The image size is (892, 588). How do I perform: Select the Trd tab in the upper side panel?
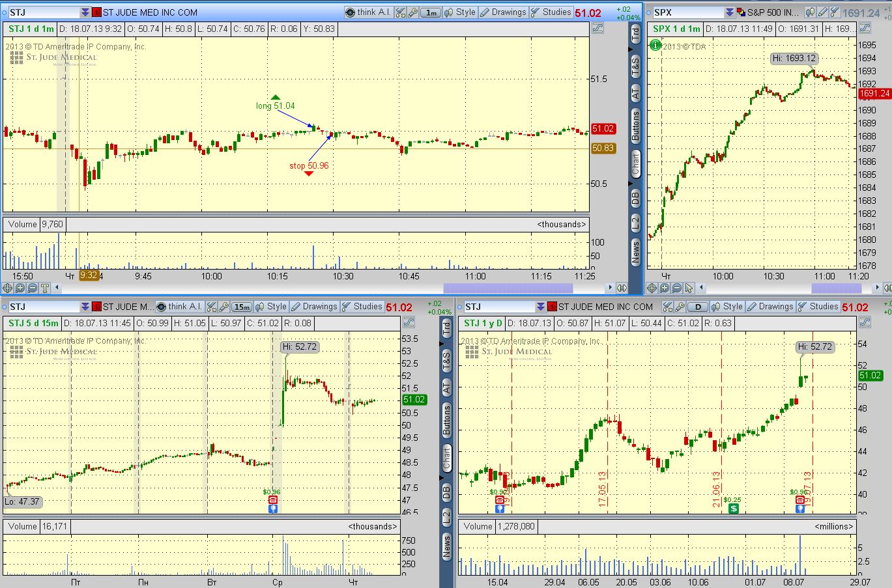(x=636, y=35)
